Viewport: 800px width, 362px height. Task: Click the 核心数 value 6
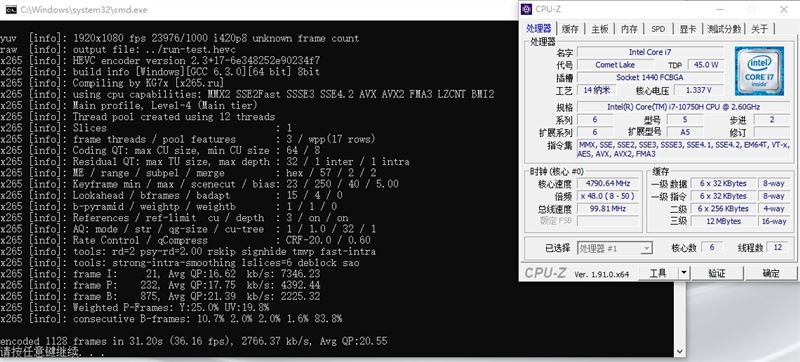pyautogui.click(x=712, y=247)
